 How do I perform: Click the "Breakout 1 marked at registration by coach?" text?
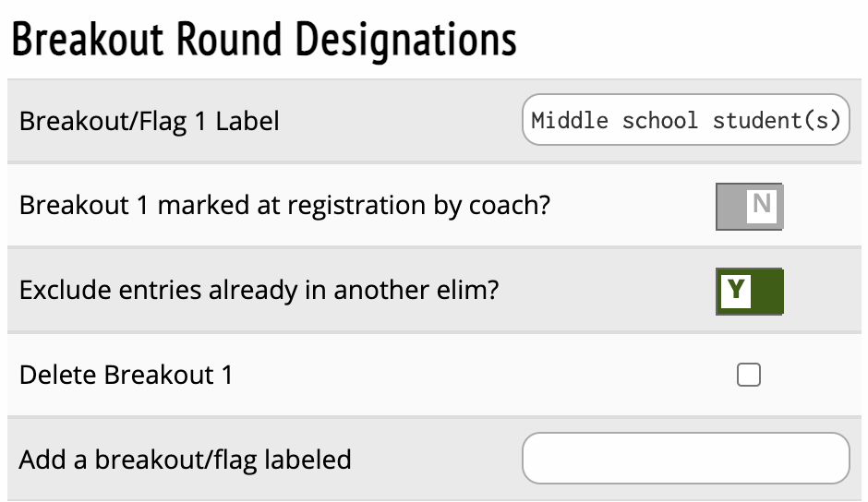[284, 205]
